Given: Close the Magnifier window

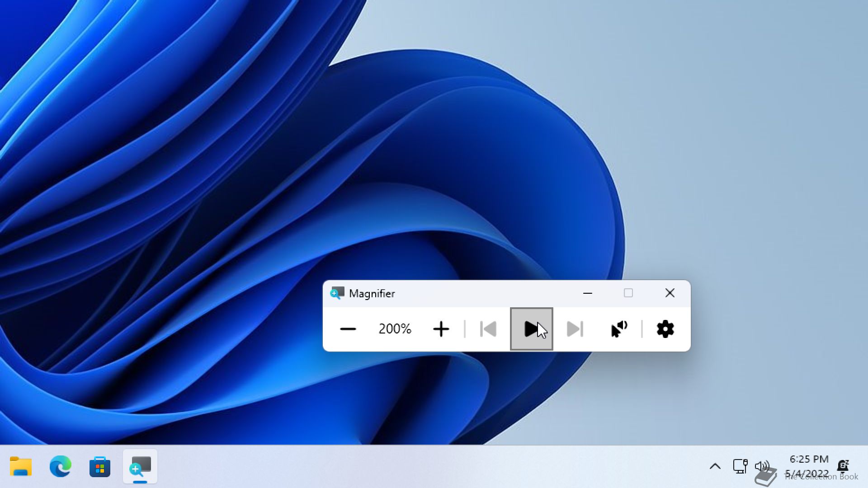Looking at the screenshot, I should tap(670, 293).
